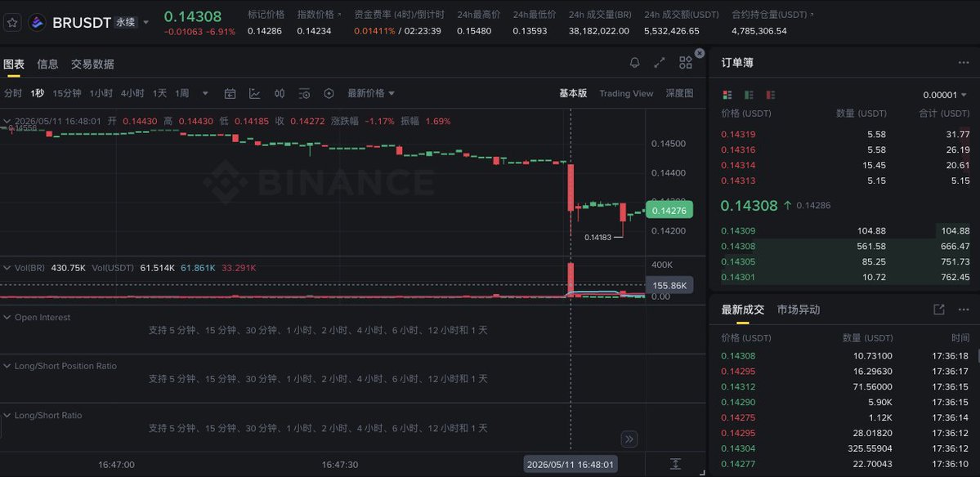Open the 0.00001 price precision dropdown
Viewport: 980px width, 477px height.
(944, 95)
